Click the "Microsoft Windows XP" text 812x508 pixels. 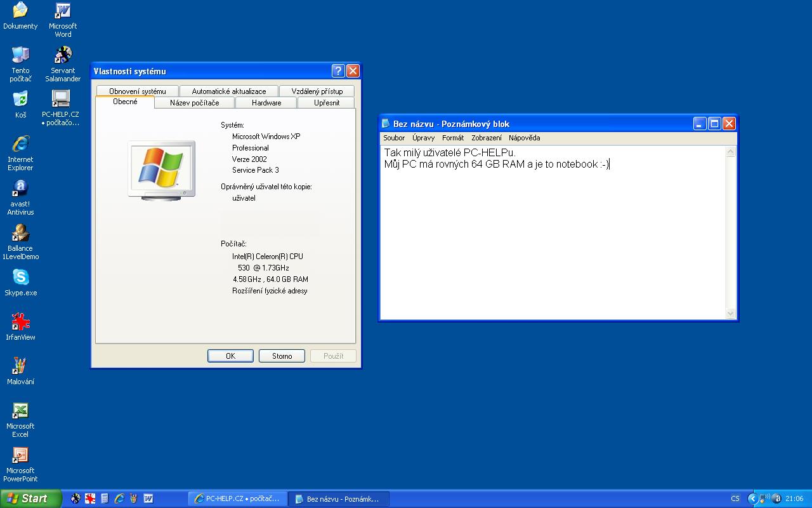(x=266, y=137)
